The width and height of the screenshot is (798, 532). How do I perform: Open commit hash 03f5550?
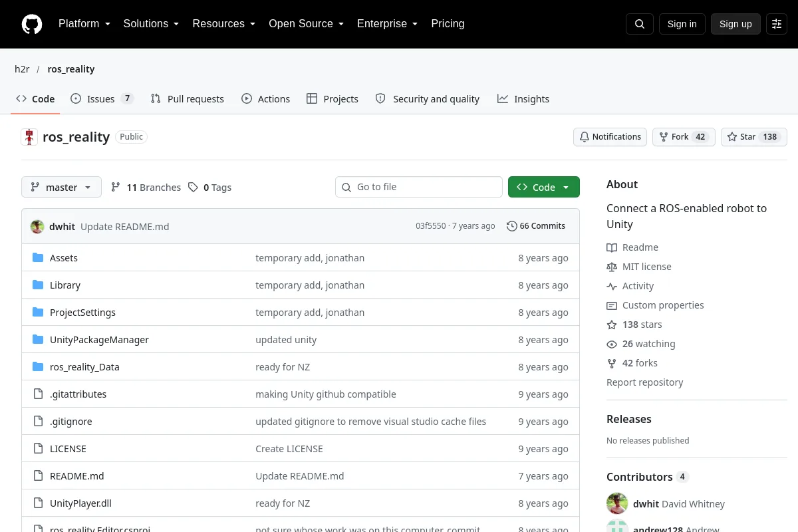pos(431,226)
